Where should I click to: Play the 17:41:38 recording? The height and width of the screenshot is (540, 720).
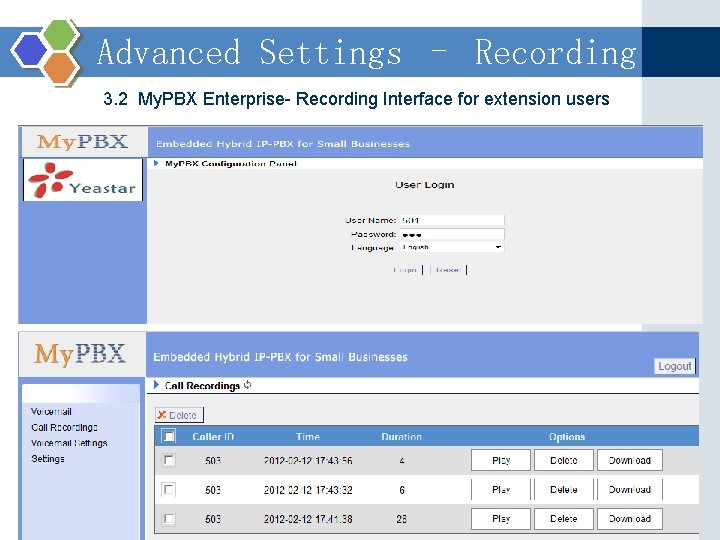[501, 518]
